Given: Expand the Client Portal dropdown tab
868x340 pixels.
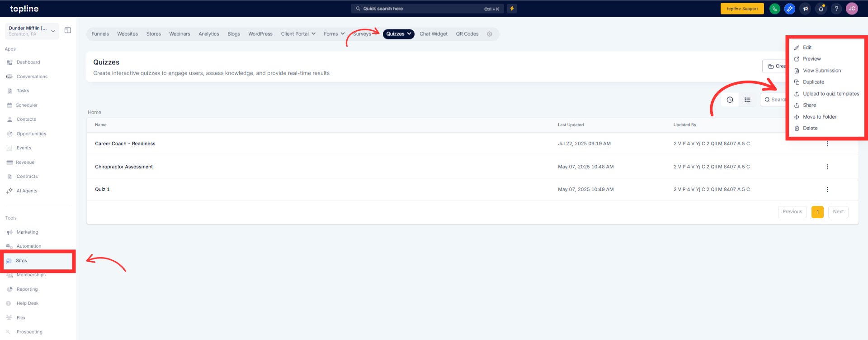Looking at the screenshot, I should click(298, 34).
